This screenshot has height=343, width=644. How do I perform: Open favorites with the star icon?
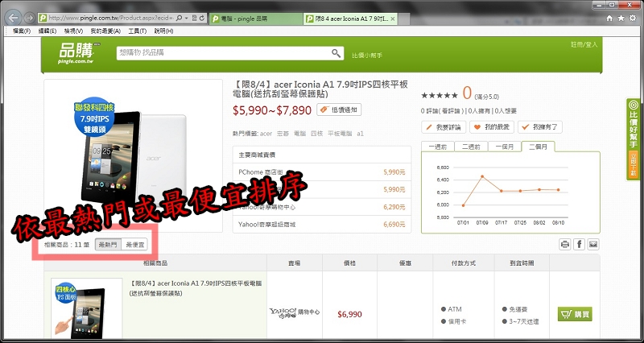coord(621,19)
